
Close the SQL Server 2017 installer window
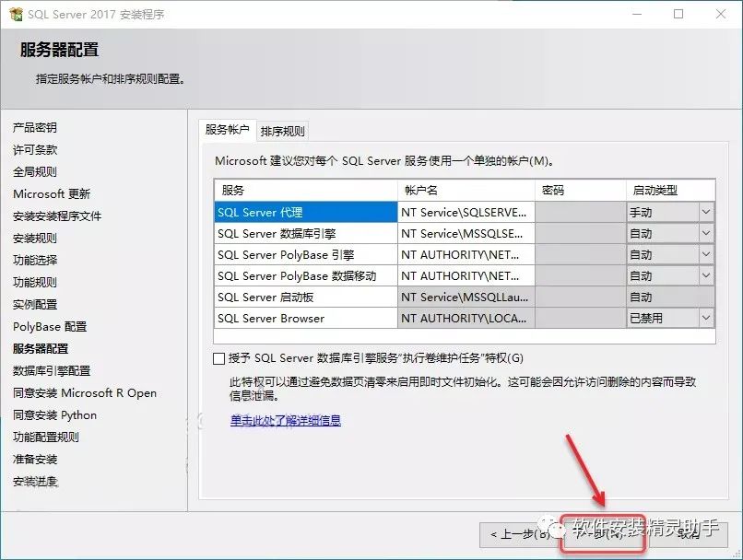[721, 14]
